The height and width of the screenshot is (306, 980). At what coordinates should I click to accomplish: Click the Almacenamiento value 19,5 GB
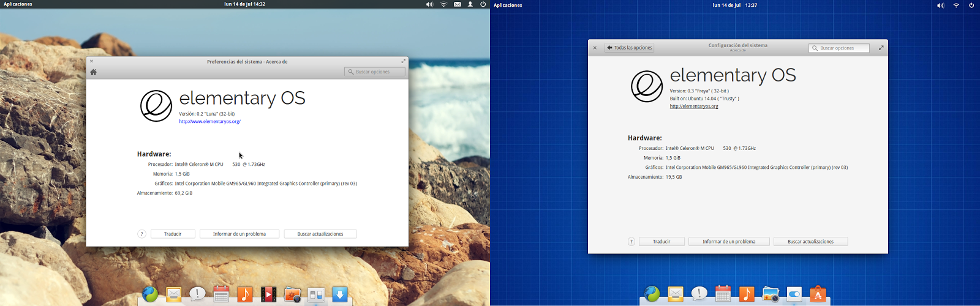(674, 177)
